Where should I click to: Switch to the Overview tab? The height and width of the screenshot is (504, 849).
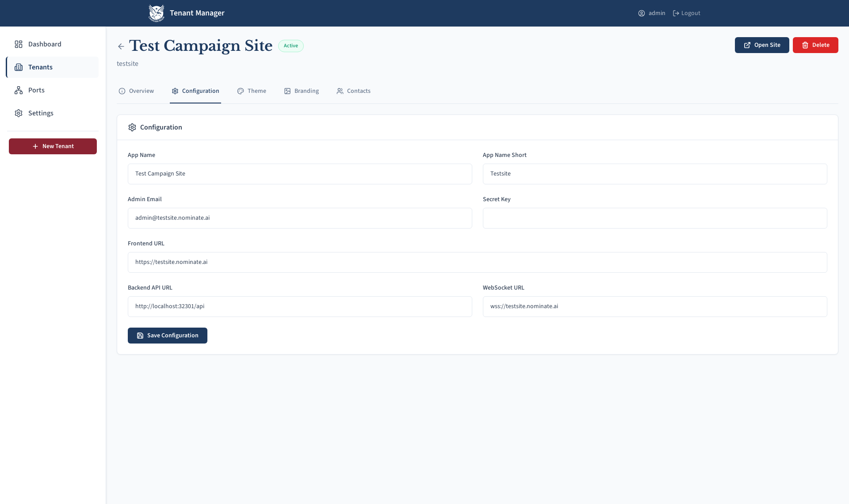point(136,91)
